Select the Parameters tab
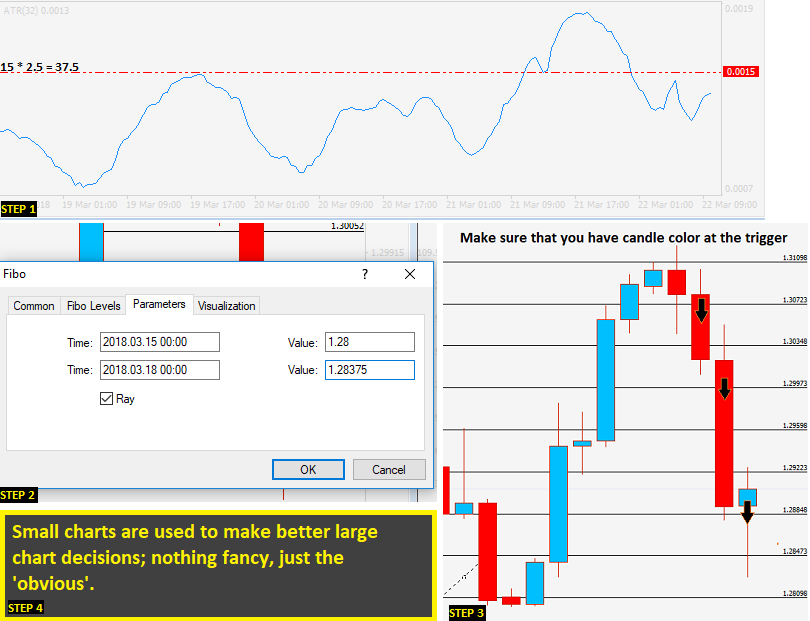 (x=159, y=304)
